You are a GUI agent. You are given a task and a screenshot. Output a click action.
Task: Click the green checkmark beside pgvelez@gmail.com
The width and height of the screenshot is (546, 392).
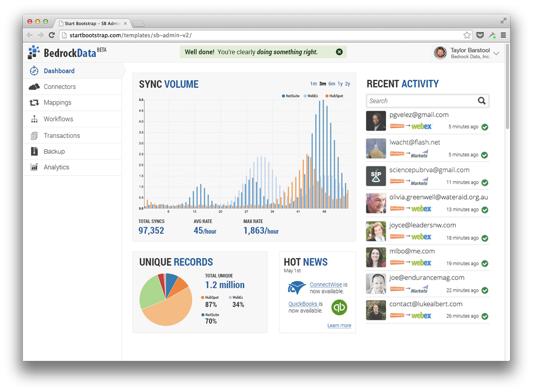(484, 127)
